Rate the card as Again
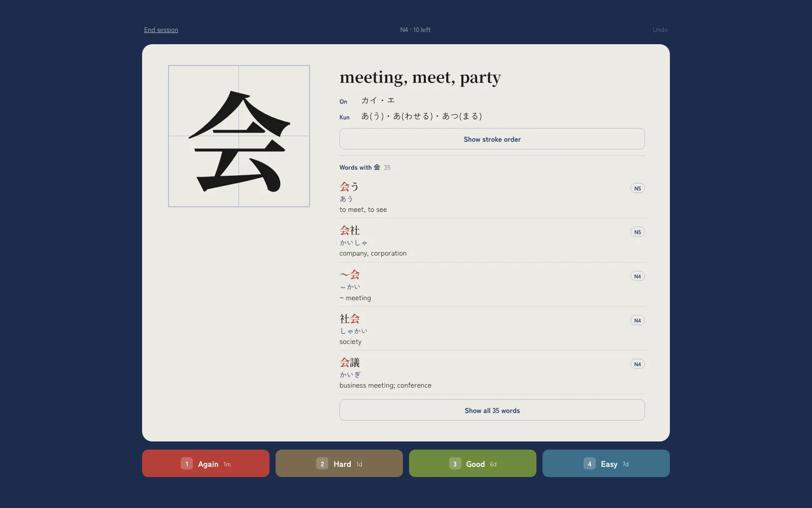812x508 pixels. (x=206, y=463)
